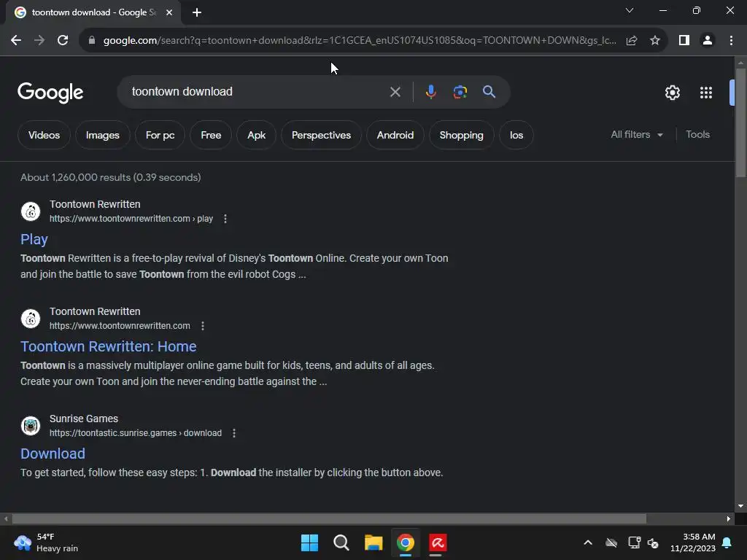Click the scroll down arrow
This screenshot has width=747, height=560.
pos(740,506)
